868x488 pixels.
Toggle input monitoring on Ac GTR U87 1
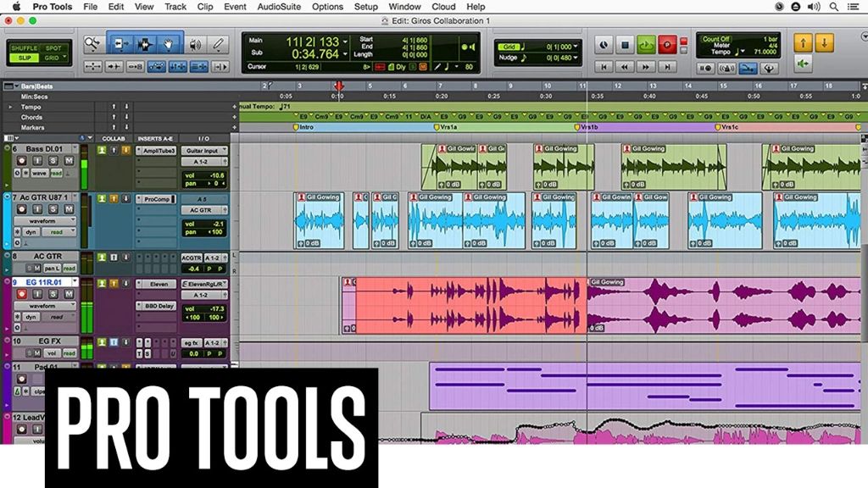point(37,209)
